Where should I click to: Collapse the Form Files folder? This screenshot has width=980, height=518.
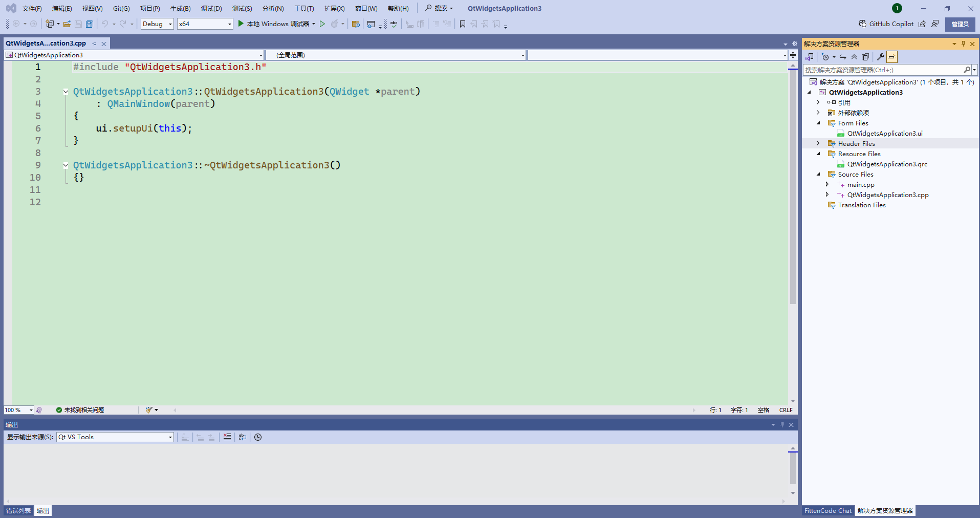819,123
